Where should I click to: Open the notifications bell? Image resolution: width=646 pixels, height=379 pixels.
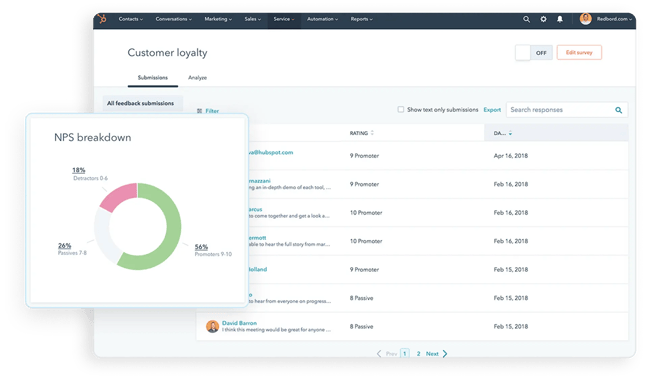point(560,19)
